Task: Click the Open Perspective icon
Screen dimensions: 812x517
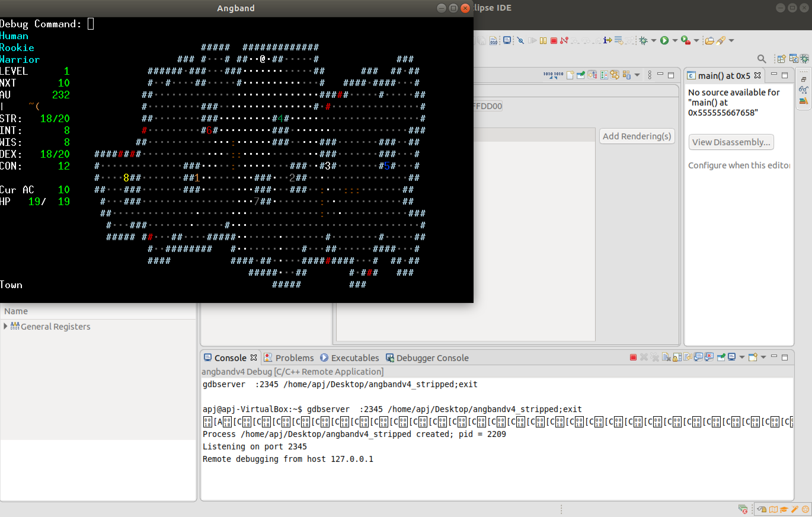Action: pyautogui.click(x=781, y=59)
